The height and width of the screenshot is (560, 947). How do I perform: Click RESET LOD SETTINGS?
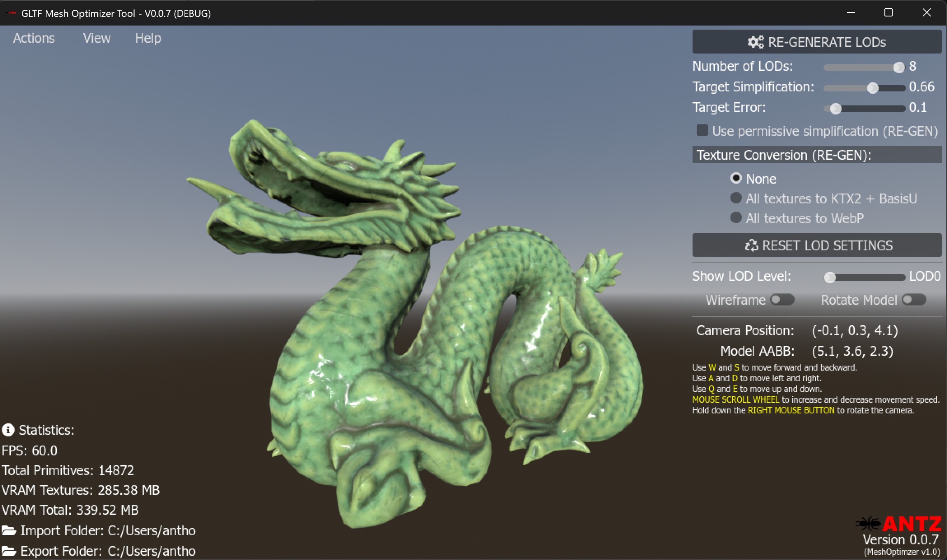817,245
